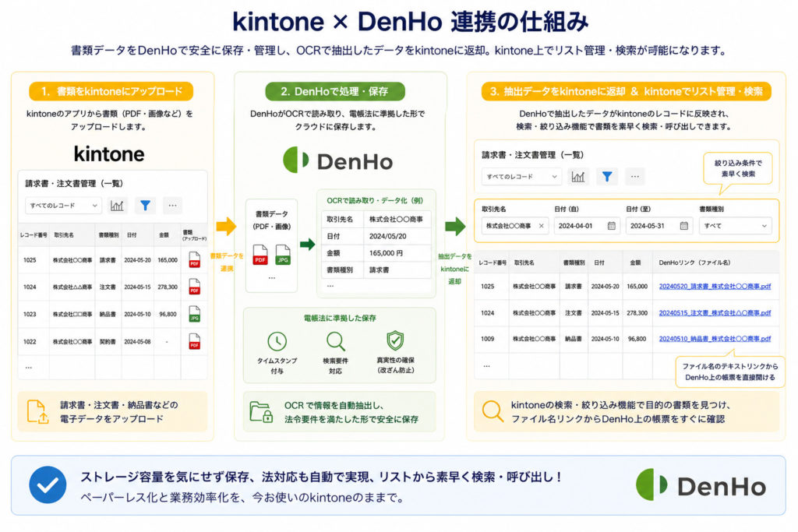This screenshot has height=532, width=798.
Task: Click the graph icon in step 1 kintone list
Action: (x=117, y=206)
